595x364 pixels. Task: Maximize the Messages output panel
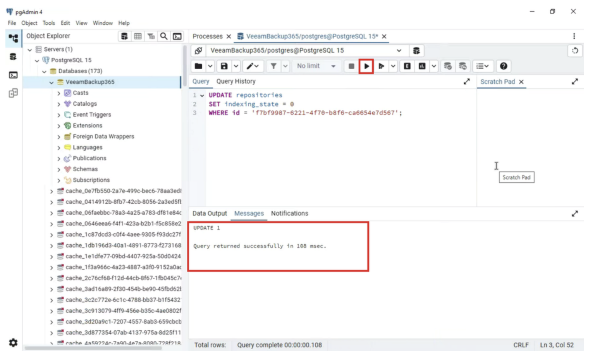click(575, 214)
